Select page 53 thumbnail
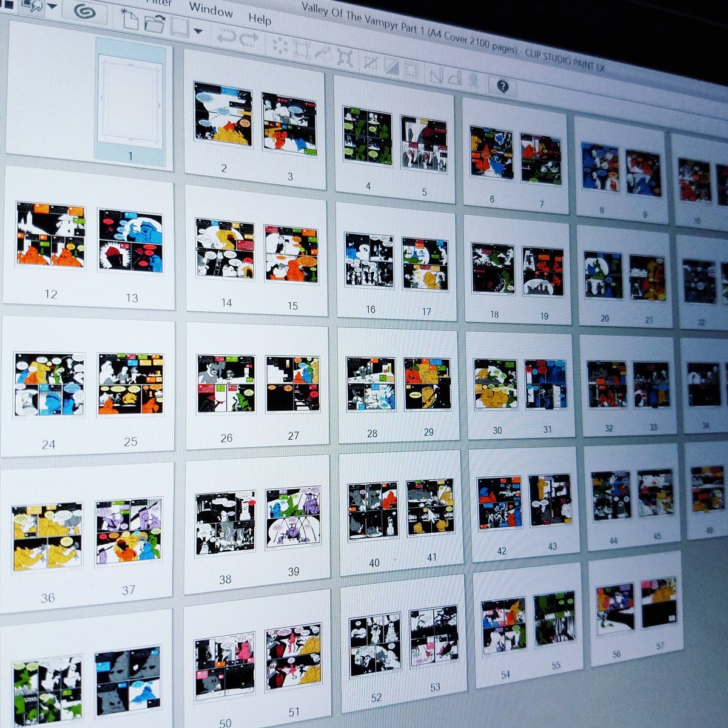The height and width of the screenshot is (728, 728). tap(433, 636)
